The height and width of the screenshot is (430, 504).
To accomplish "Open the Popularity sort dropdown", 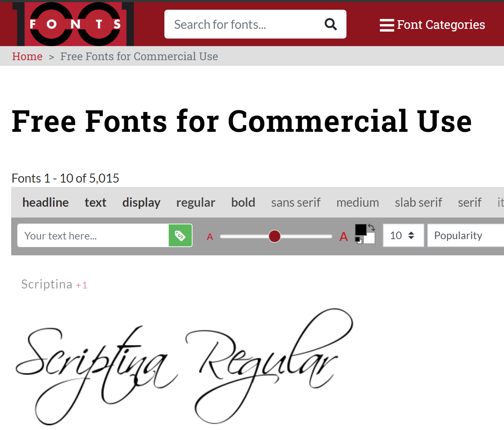I will 465,236.
